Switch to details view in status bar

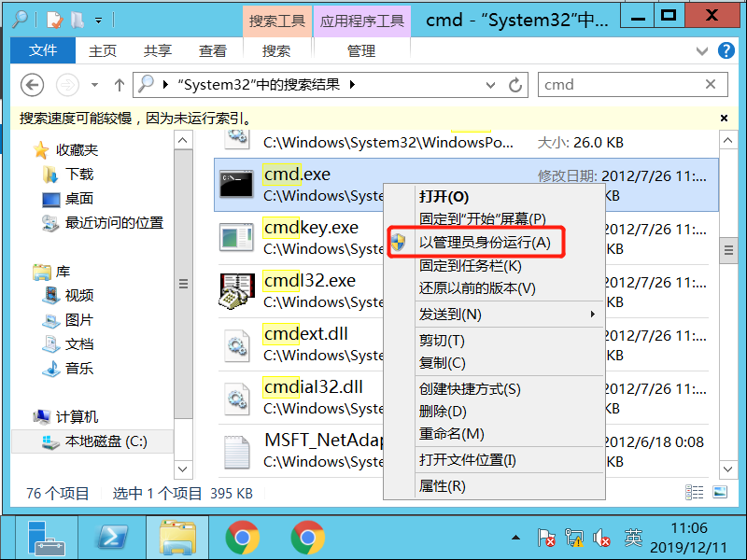pyautogui.click(x=694, y=493)
